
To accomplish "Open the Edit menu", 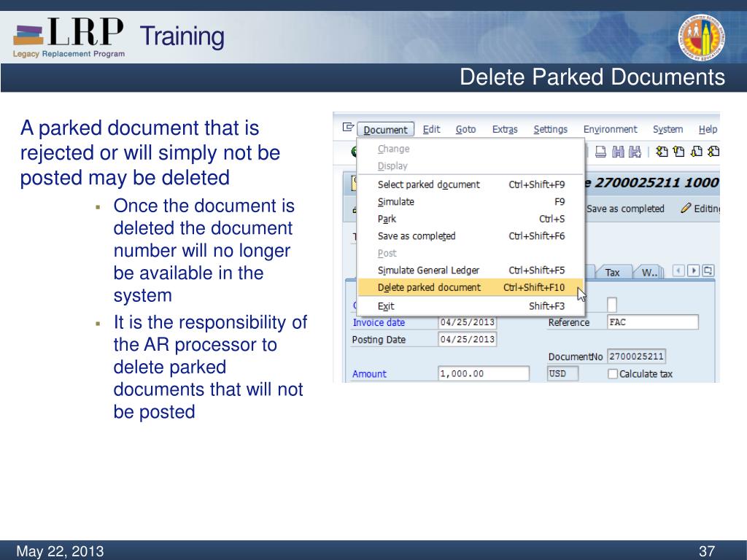I will point(431,129).
